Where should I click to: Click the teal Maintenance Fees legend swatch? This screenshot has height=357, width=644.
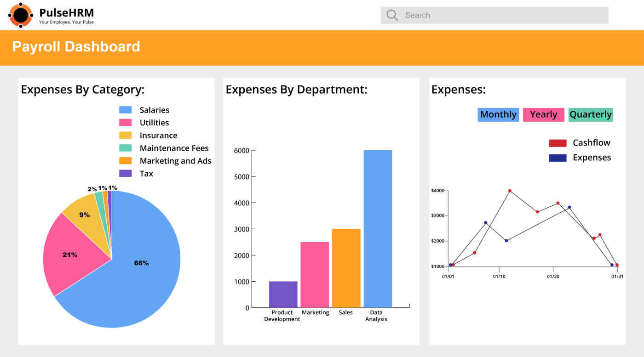click(125, 148)
